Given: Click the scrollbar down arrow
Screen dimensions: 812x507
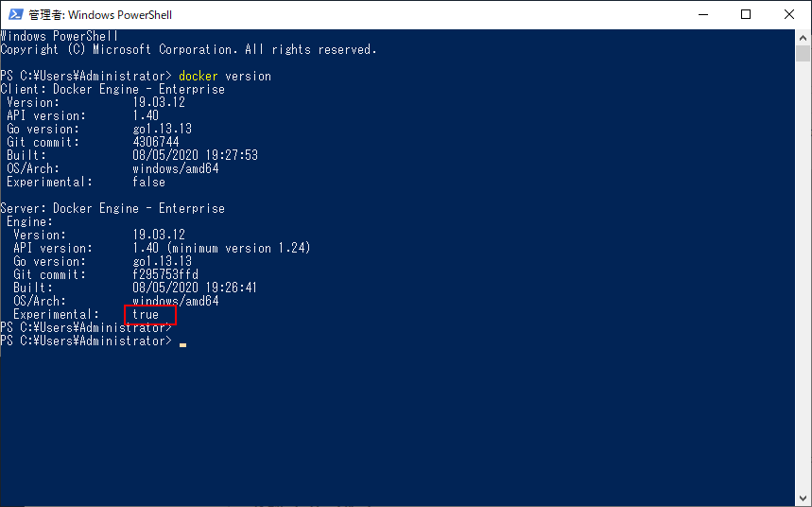Looking at the screenshot, I should 803,497.
